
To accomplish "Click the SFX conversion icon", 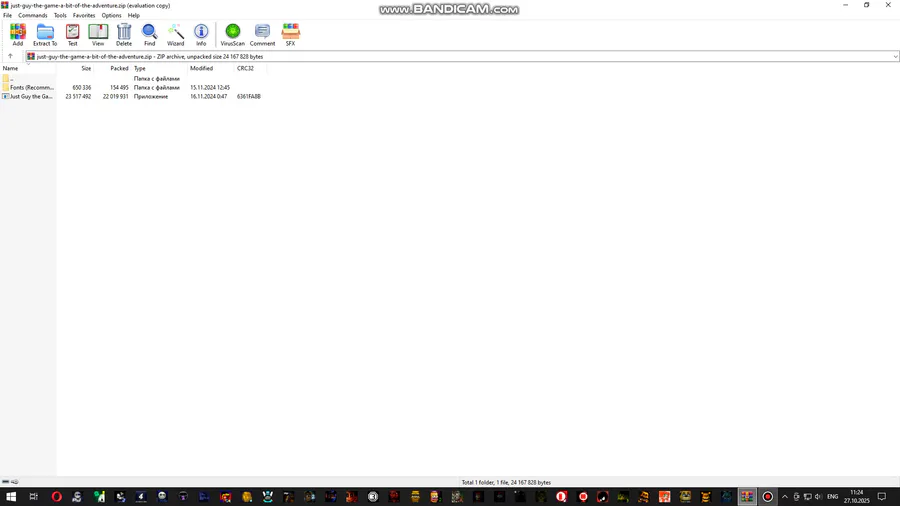I will pyautogui.click(x=290, y=34).
